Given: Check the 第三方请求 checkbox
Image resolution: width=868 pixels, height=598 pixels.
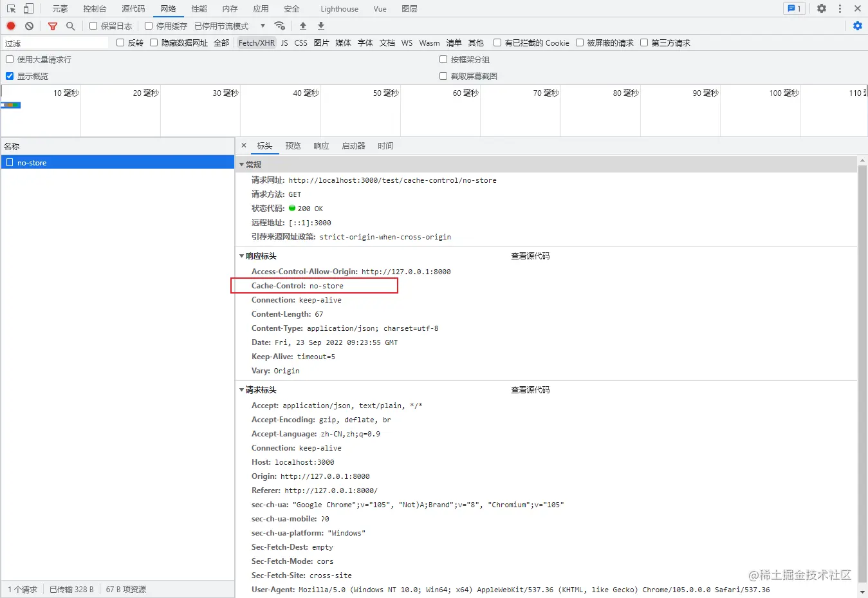Looking at the screenshot, I should tap(644, 42).
